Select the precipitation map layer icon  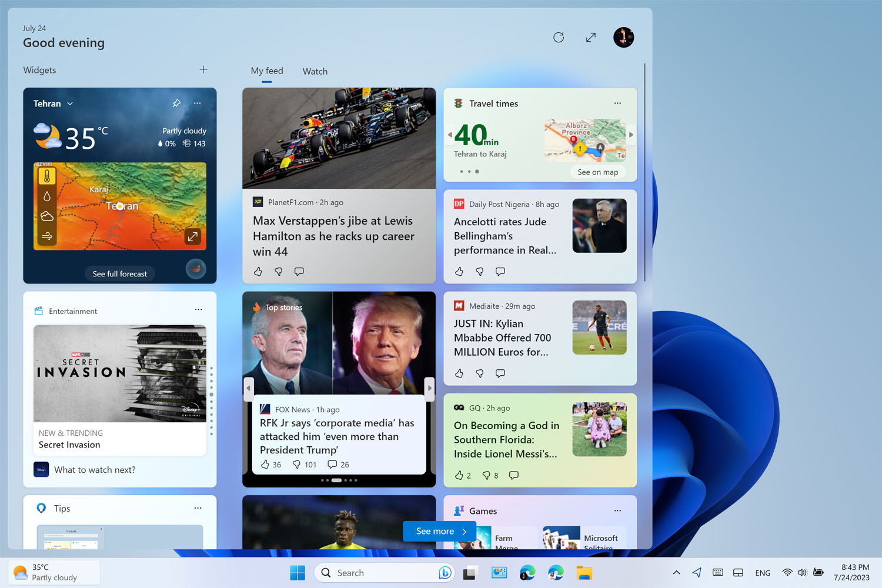click(x=47, y=196)
